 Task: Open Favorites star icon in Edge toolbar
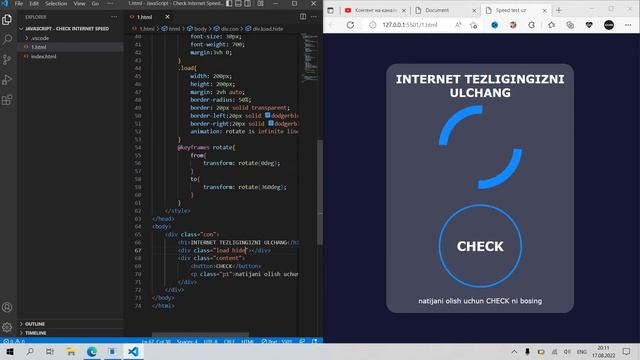(551, 25)
